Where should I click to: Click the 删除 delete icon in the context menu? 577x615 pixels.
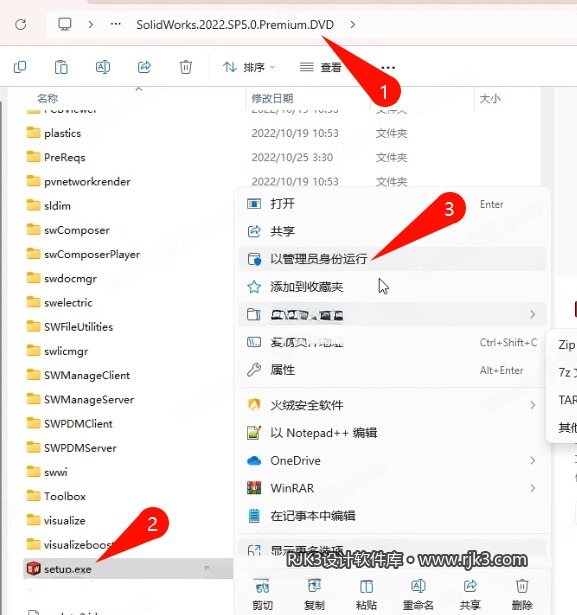pos(522,587)
